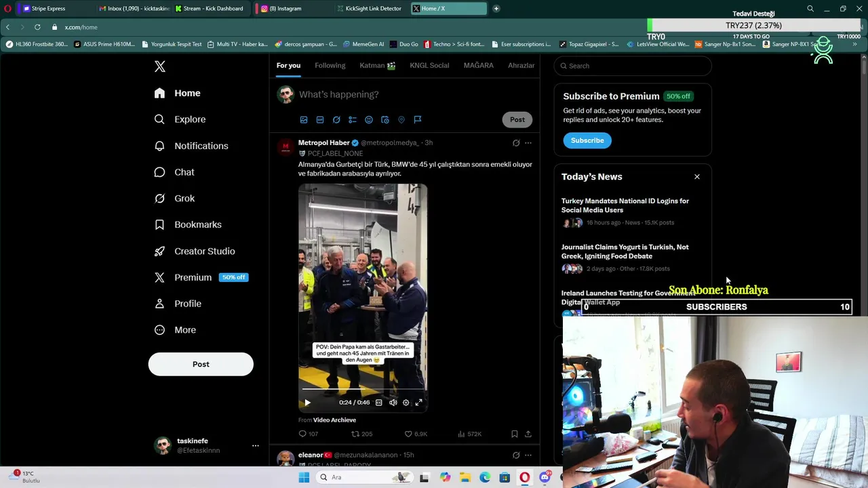Click the X logo in the sidebar
This screenshot has height=488, width=868.
[x=159, y=66]
